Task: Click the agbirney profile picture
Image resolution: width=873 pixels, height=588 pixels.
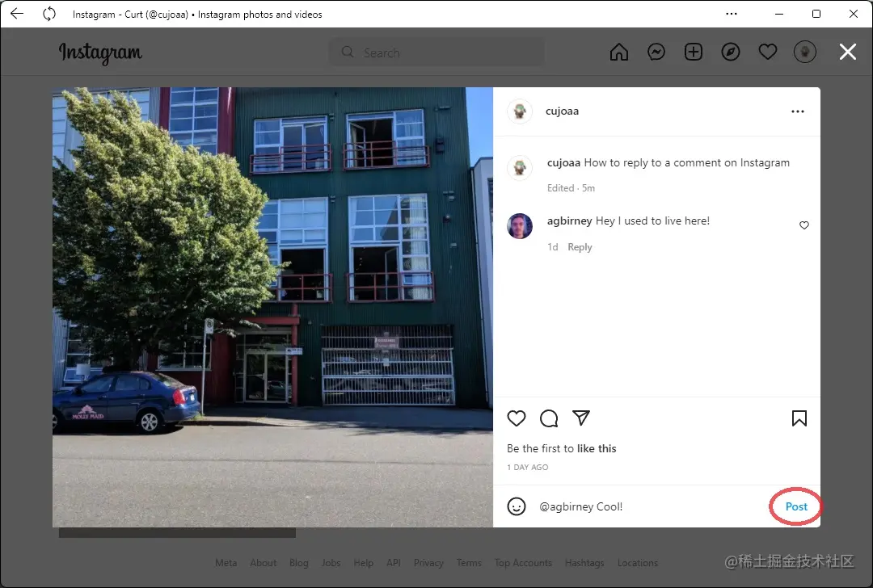Action: (520, 226)
